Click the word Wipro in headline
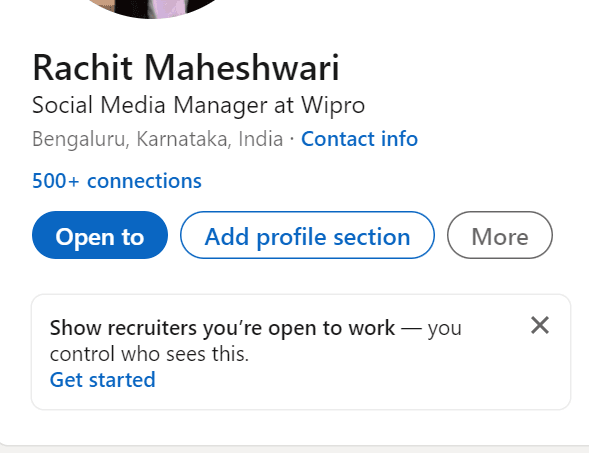The image size is (589, 453). click(x=333, y=105)
